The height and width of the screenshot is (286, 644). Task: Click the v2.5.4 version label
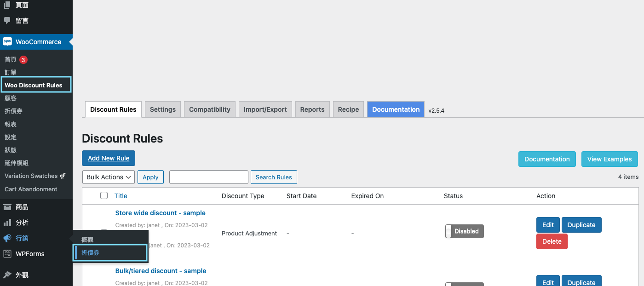pyautogui.click(x=436, y=110)
